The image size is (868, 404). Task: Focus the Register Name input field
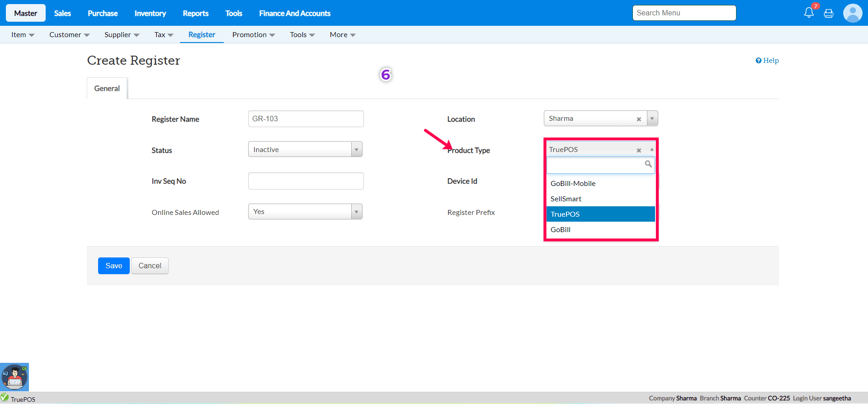point(306,119)
